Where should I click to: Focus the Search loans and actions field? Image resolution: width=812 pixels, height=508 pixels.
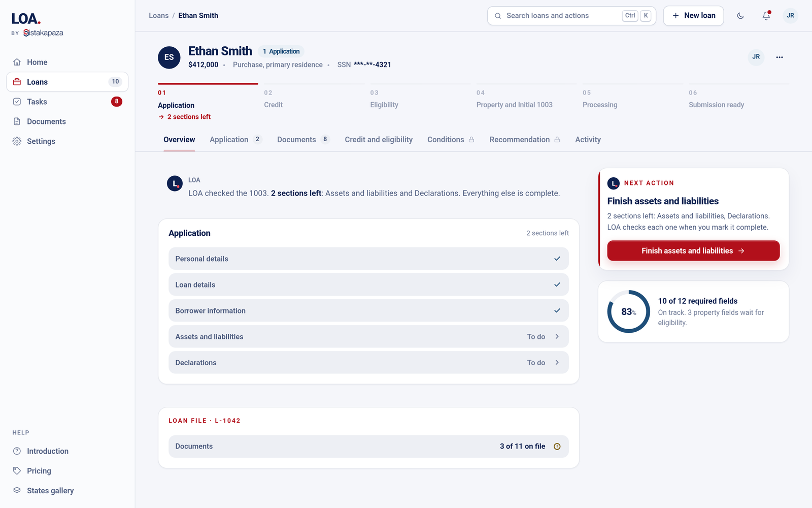point(571,16)
